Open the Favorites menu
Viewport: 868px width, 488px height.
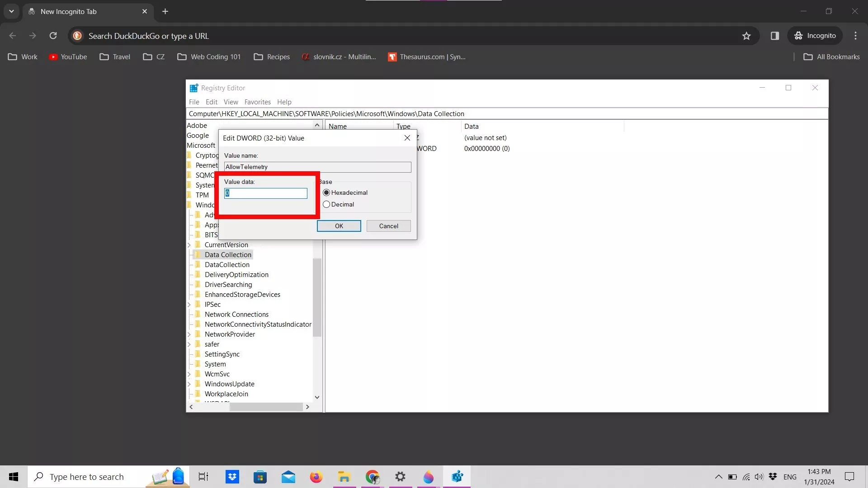(x=257, y=102)
